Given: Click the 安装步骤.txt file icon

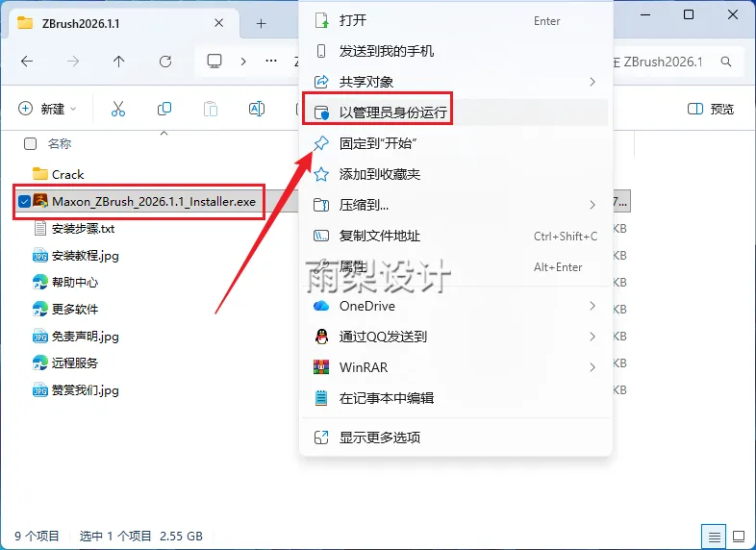Looking at the screenshot, I should tap(40, 228).
